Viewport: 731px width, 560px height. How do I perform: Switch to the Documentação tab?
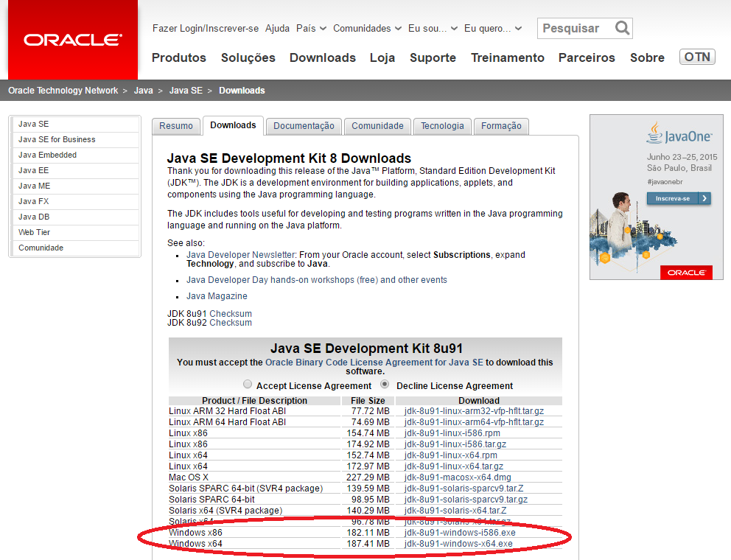coord(304,126)
